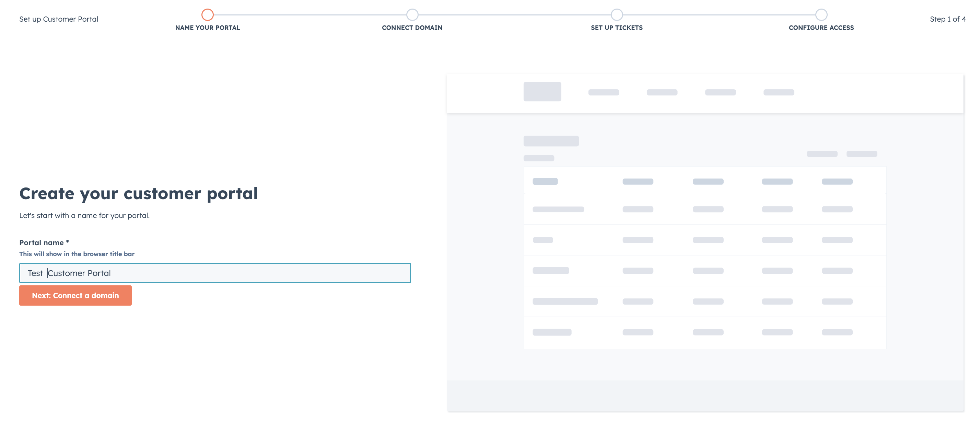Select the CONNECT DOMAIN step label
The width and height of the screenshot is (980, 421).
tap(412, 27)
